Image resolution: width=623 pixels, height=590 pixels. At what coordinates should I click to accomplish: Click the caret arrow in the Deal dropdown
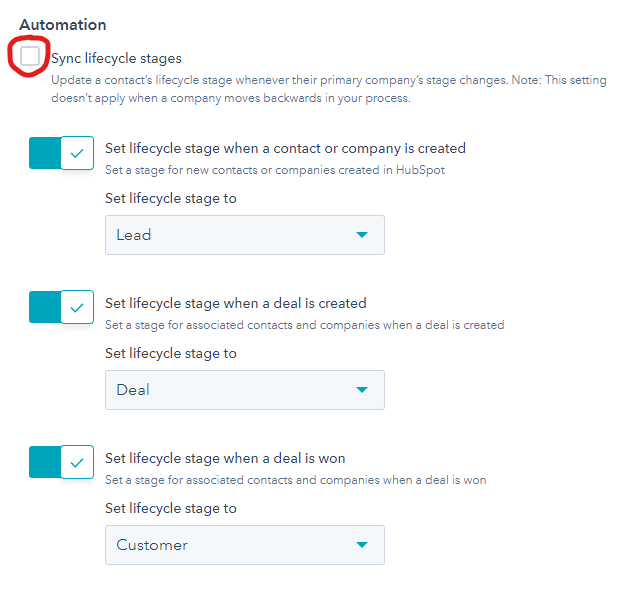362,390
